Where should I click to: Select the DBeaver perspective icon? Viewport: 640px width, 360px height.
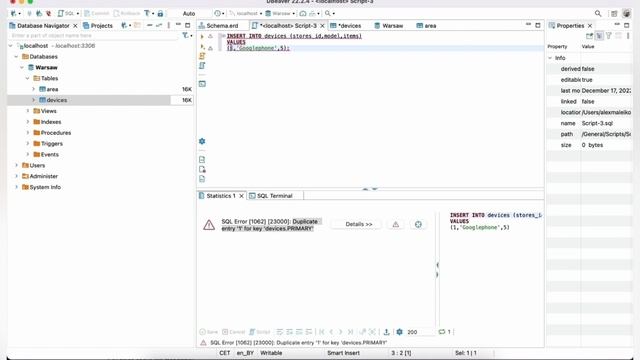627,13
